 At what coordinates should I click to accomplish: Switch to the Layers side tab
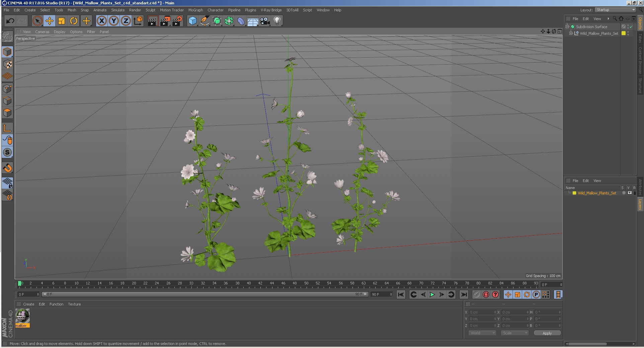click(x=640, y=204)
